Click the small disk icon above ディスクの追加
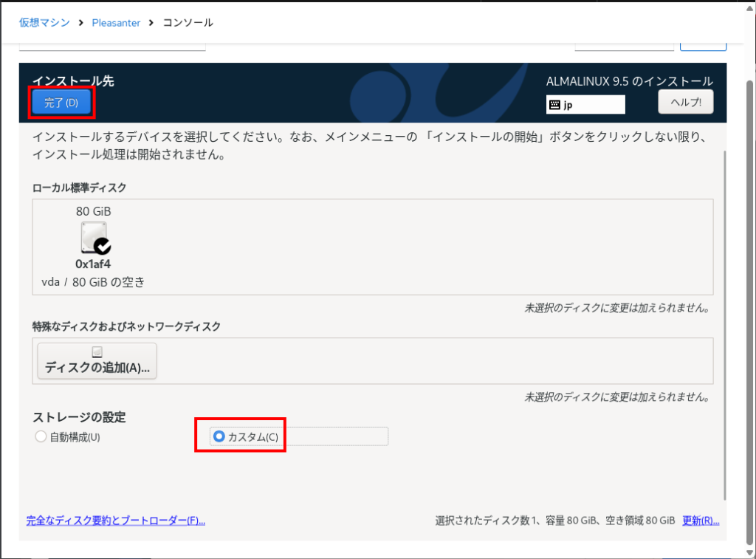Viewport: 756px width, 559px height. point(97,351)
